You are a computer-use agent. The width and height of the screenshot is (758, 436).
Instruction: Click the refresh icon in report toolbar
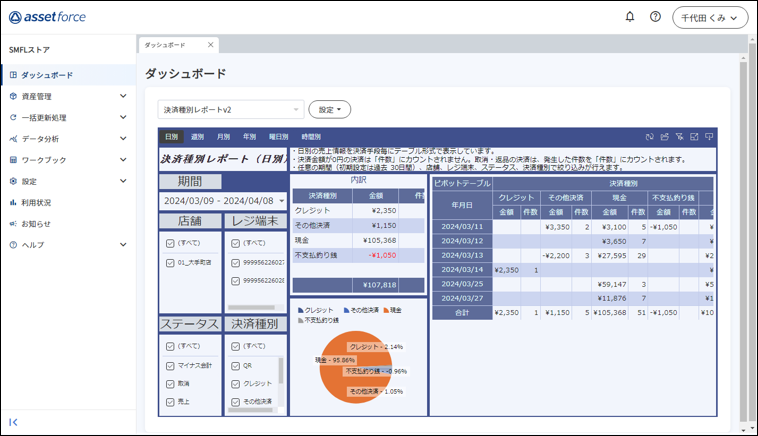648,136
